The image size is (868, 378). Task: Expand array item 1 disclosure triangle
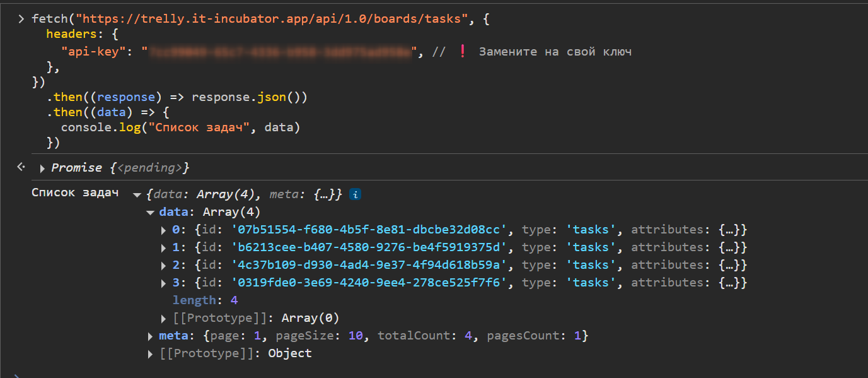tap(165, 248)
